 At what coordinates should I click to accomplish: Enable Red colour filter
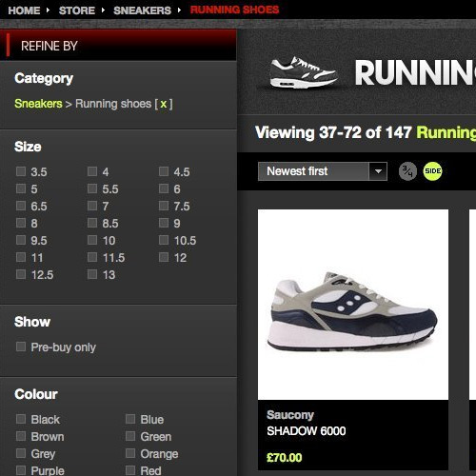(130, 470)
